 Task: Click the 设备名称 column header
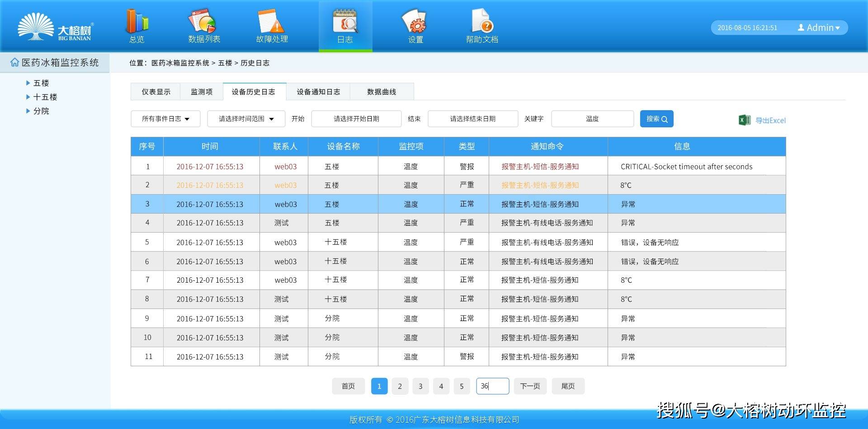(x=343, y=146)
